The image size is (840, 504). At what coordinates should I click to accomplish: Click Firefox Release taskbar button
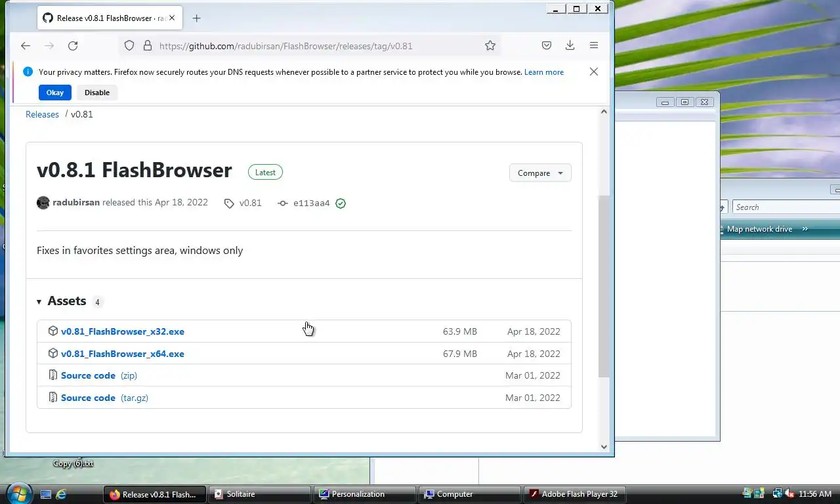155,494
